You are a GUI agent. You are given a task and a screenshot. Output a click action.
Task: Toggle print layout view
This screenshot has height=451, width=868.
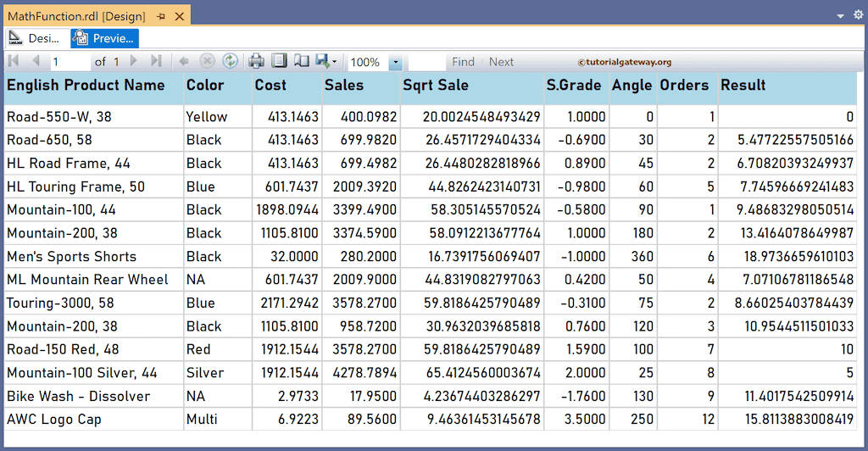279,61
